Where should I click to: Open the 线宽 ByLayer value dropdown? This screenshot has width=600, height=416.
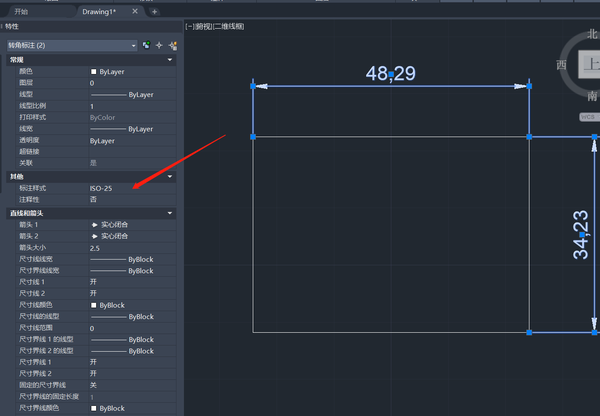[x=132, y=129]
